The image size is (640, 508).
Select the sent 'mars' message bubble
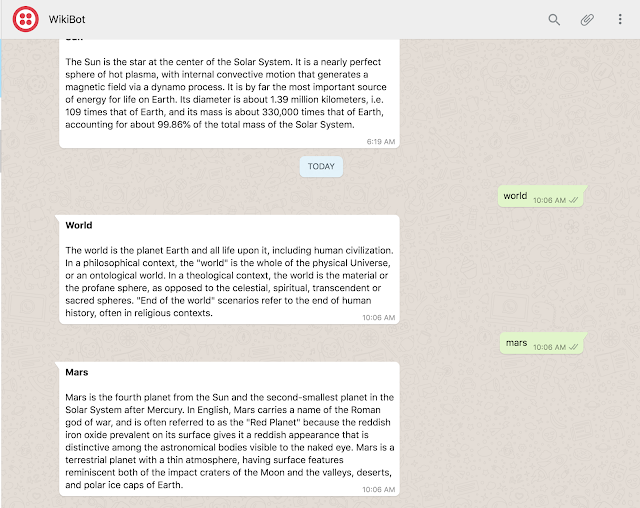click(543, 343)
